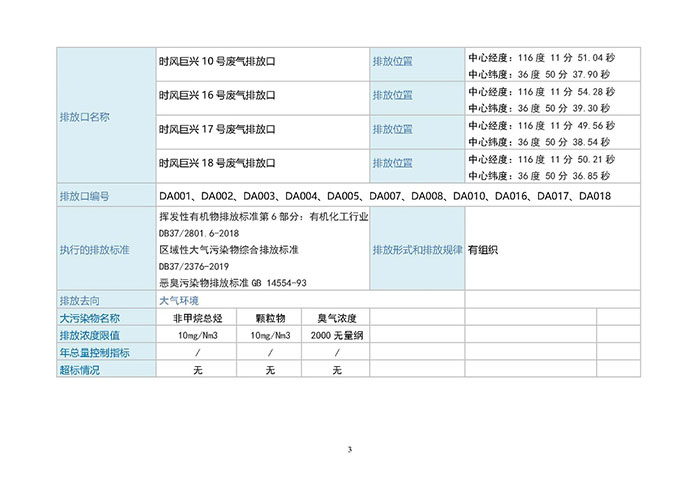Click the 排放口编号 label cell
Screen dimensions: 700x495
tap(106, 196)
